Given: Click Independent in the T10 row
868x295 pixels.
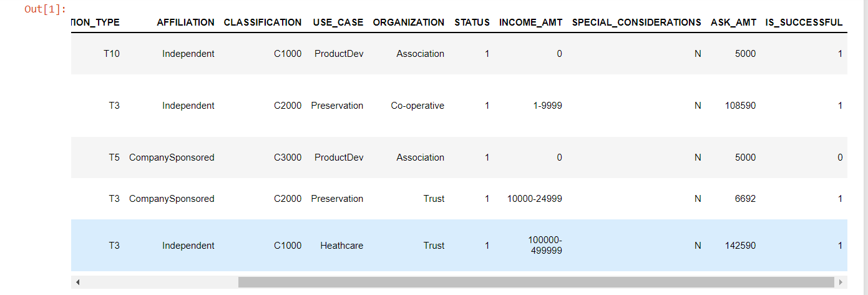Looking at the screenshot, I should tap(188, 54).
